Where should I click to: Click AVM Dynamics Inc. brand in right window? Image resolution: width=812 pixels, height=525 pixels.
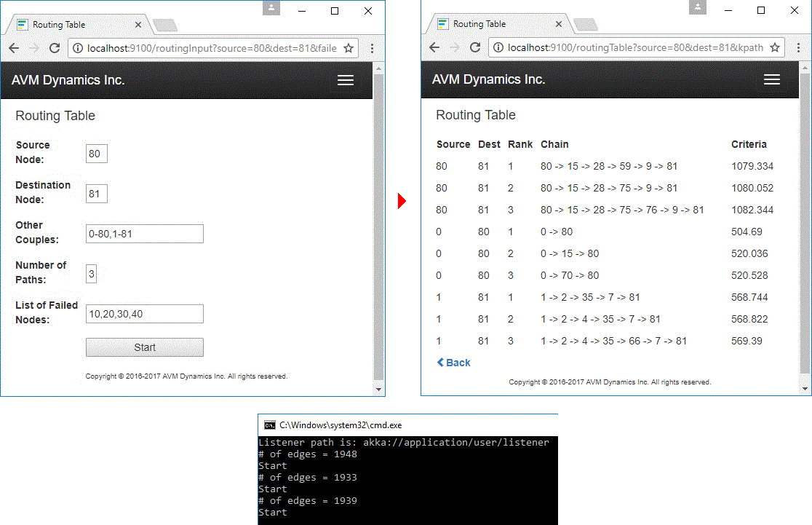coord(488,79)
